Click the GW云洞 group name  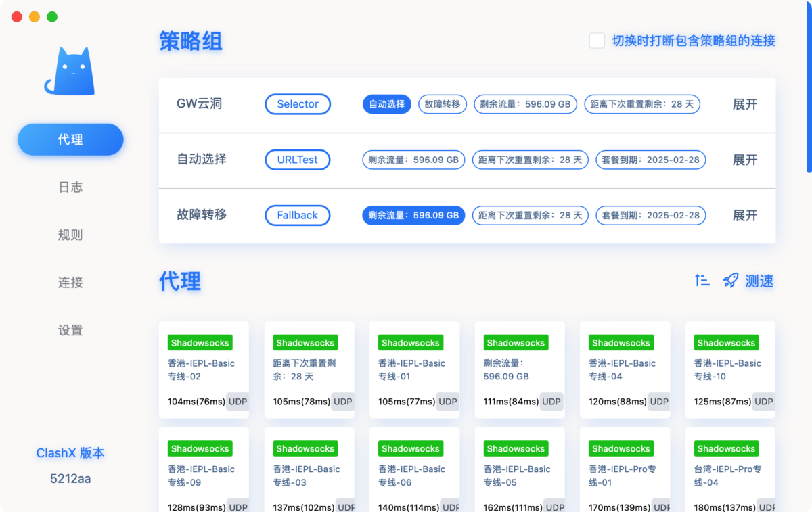pos(200,103)
